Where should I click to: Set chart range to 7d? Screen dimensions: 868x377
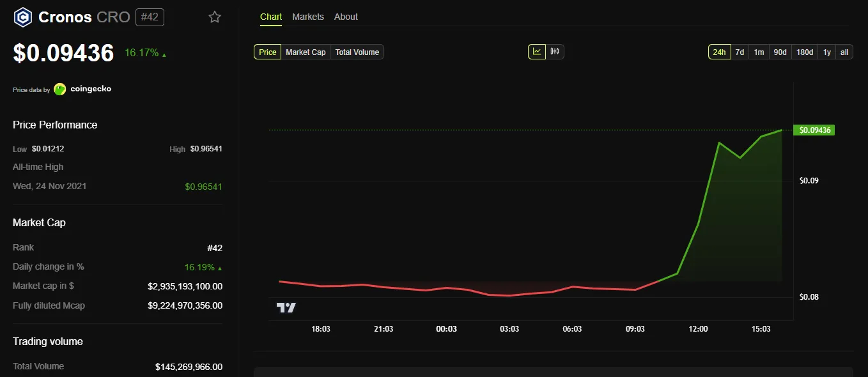740,52
